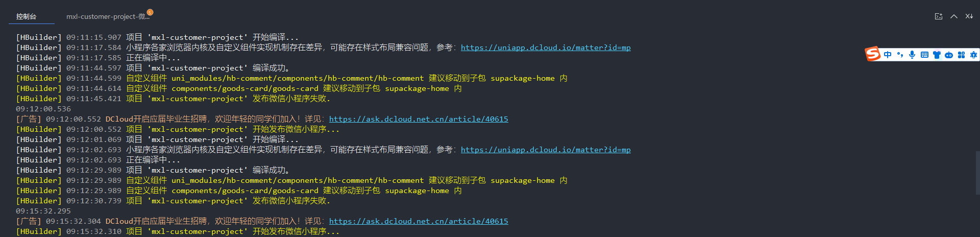Toggle Sogou punctuation mode
The height and width of the screenshot is (237, 980).
(x=900, y=55)
